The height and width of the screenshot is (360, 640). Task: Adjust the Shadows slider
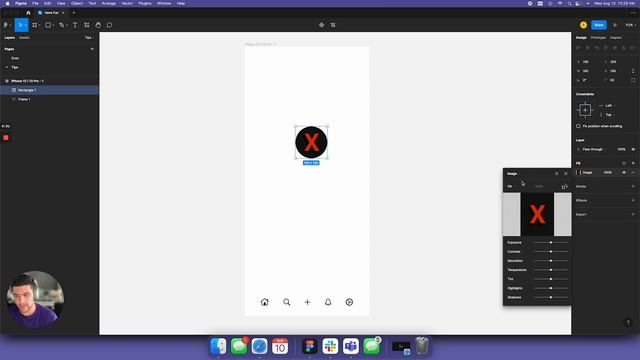point(551,297)
